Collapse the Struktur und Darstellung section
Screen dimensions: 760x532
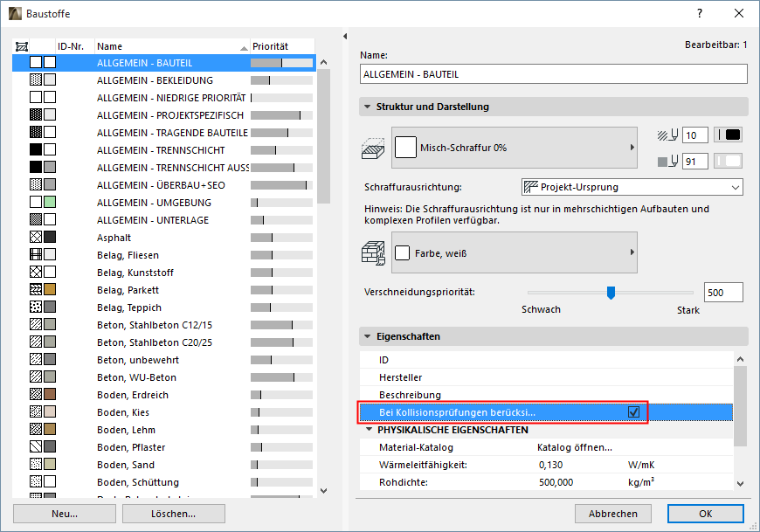[368, 107]
